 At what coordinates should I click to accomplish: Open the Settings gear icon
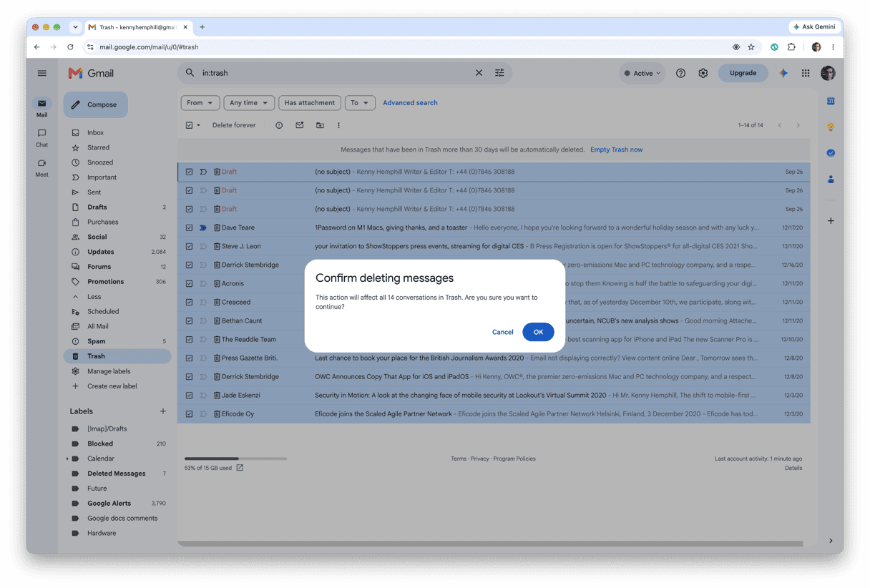pos(703,73)
